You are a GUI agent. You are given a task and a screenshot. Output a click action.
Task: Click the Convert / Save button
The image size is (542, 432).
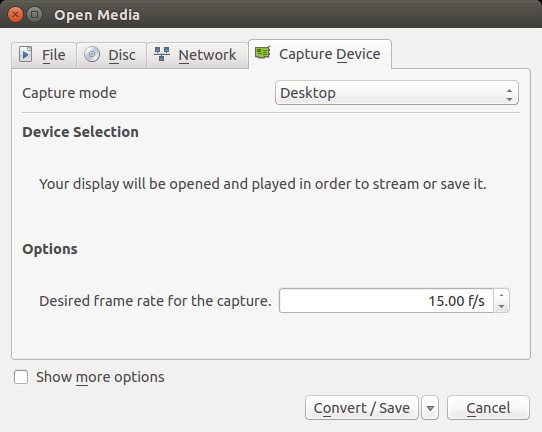(x=362, y=408)
